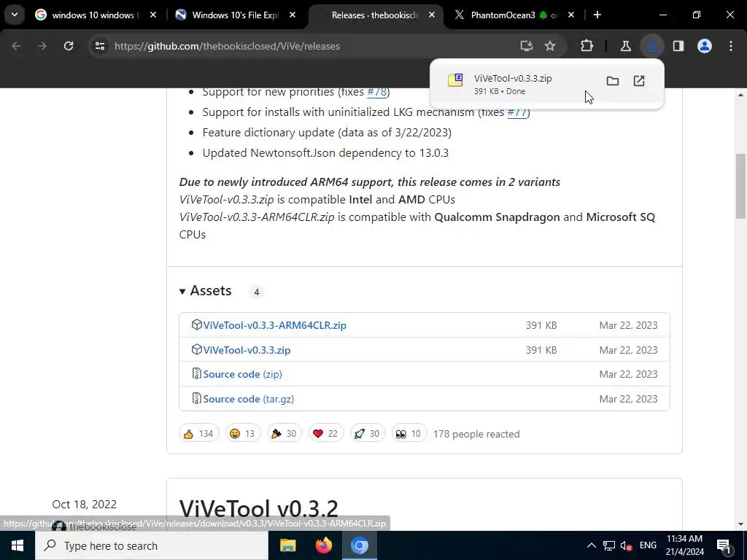Open the tab search dropdown arrow

point(15,15)
